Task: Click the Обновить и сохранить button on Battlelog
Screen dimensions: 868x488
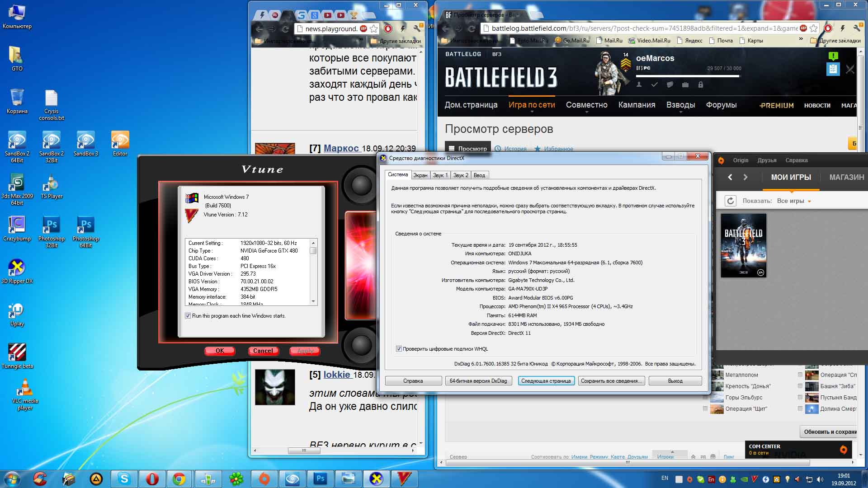Action: coord(829,432)
